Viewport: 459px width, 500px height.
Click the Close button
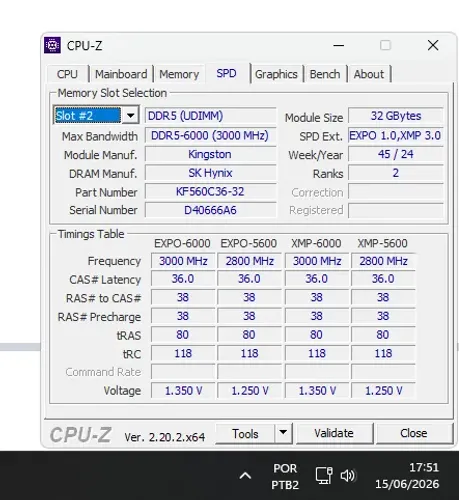coord(414,433)
